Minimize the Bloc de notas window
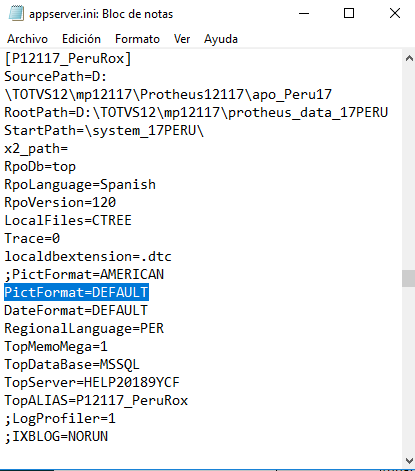Image resolution: width=415 pixels, height=471 pixels. click(x=304, y=13)
